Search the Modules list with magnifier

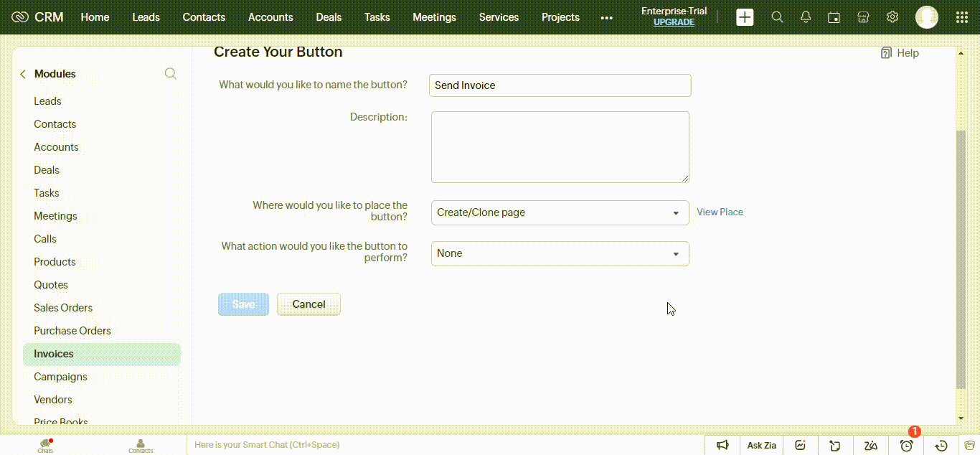click(171, 74)
